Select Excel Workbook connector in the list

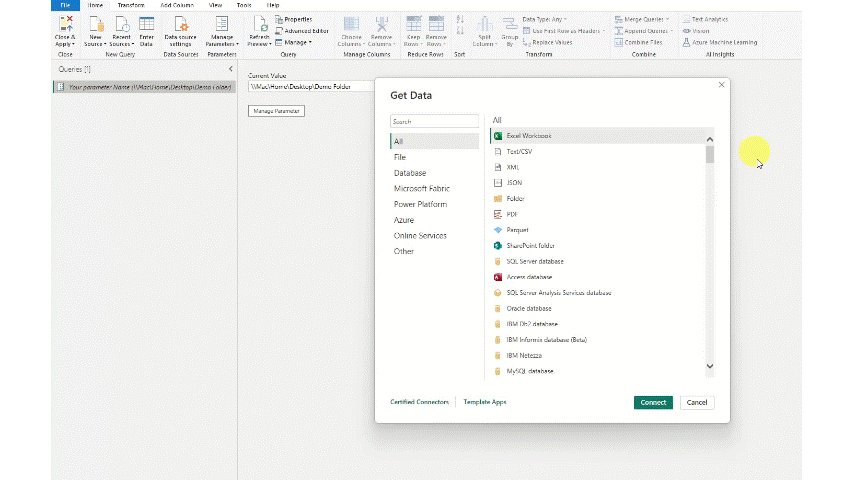(x=528, y=135)
